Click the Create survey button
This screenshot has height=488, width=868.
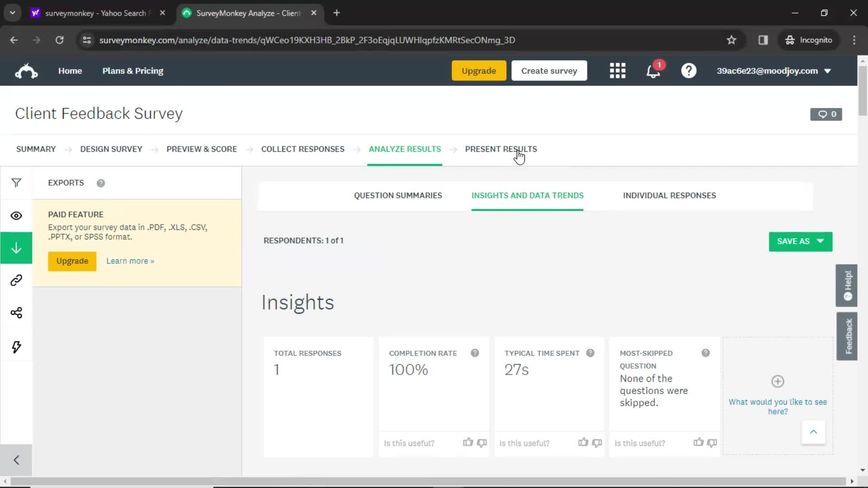click(x=549, y=70)
